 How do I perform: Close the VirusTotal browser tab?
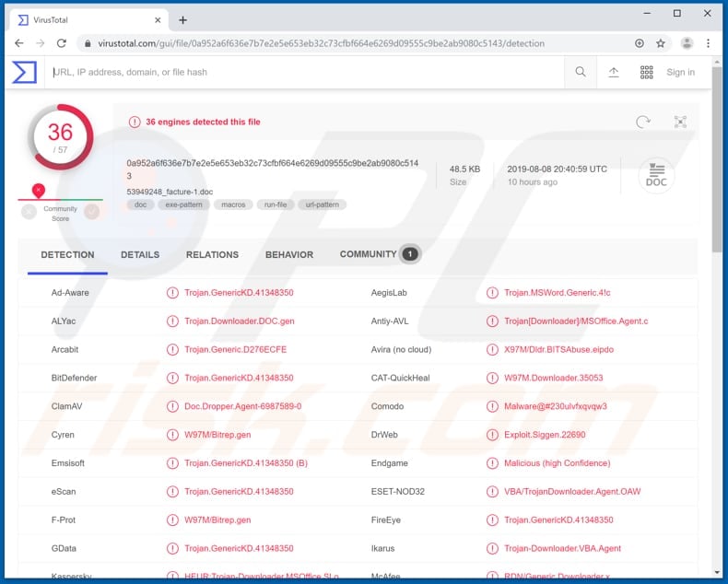click(x=158, y=20)
